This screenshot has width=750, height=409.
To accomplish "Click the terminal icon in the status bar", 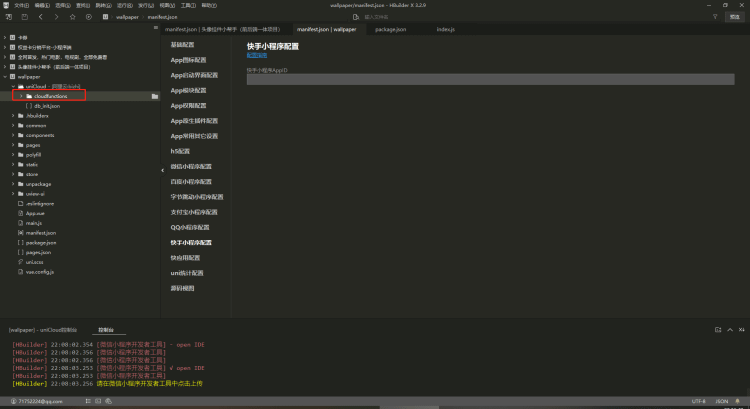I will point(98,401).
